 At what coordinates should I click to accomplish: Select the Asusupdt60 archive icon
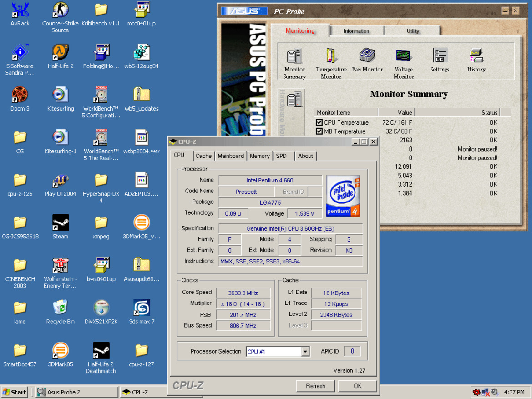pos(142,270)
